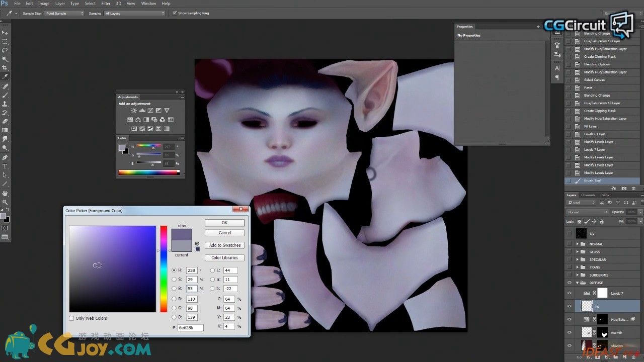Open the Image menu
Viewport: 644px width, 362px height.
44,4
